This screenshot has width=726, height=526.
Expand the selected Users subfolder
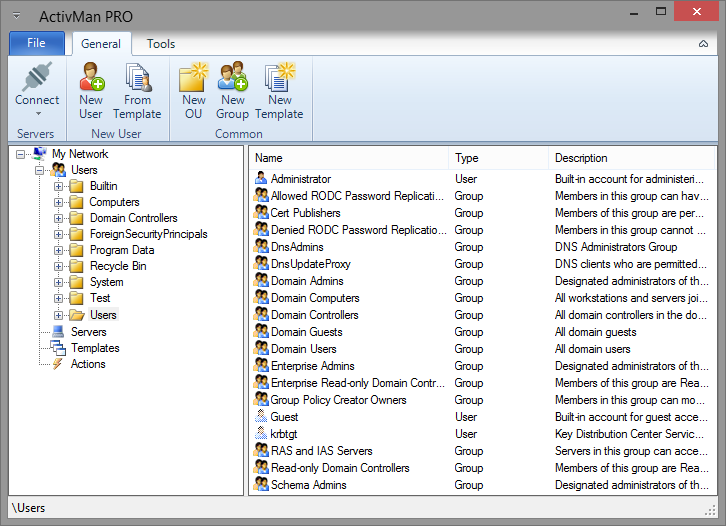[x=58, y=315]
